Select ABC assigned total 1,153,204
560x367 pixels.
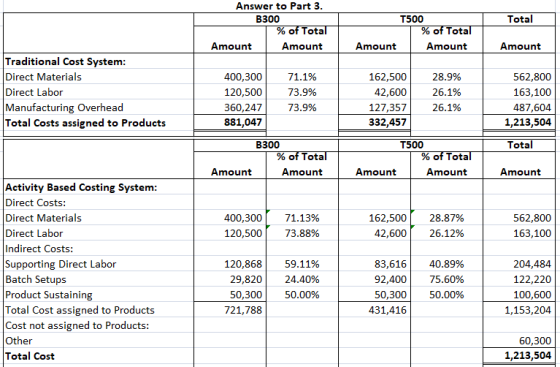tap(528, 310)
